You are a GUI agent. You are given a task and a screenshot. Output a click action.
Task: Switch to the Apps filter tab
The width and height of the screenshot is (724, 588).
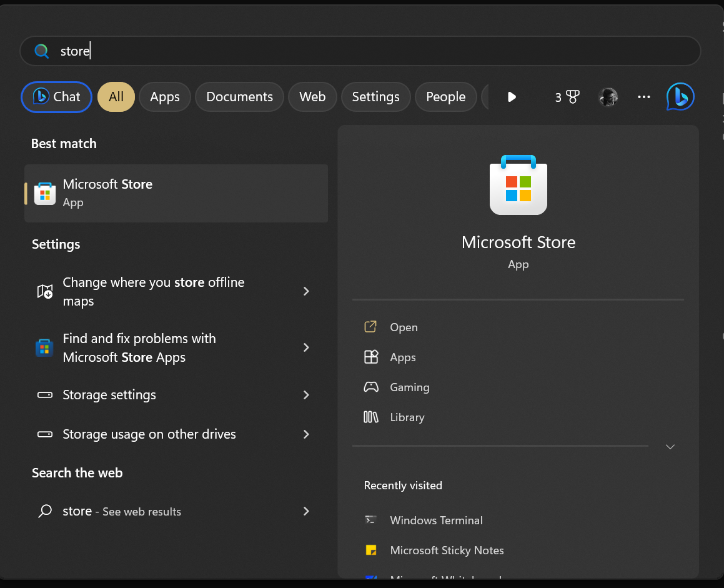tap(165, 97)
